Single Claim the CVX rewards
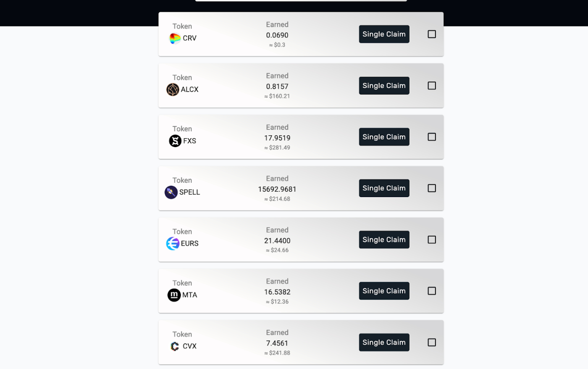Screen dimensions: 588x369 click(384, 343)
